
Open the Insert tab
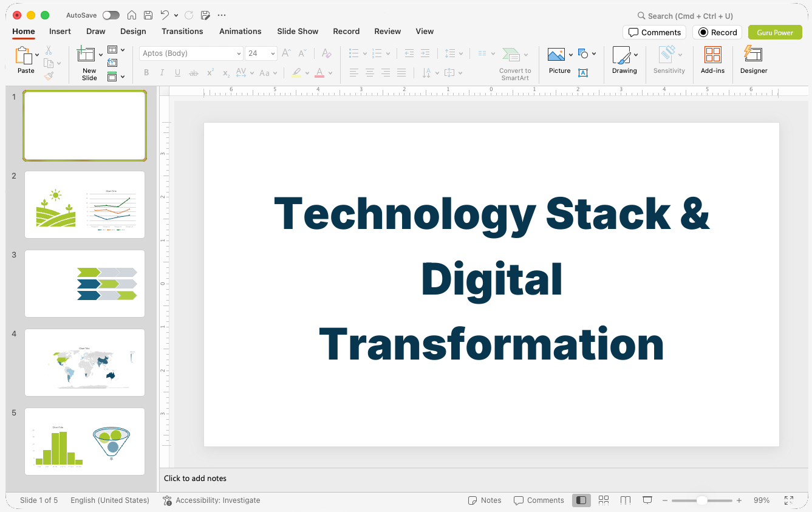(x=60, y=32)
